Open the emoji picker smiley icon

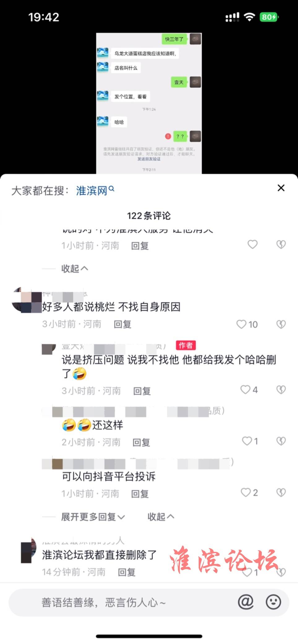click(x=274, y=602)
